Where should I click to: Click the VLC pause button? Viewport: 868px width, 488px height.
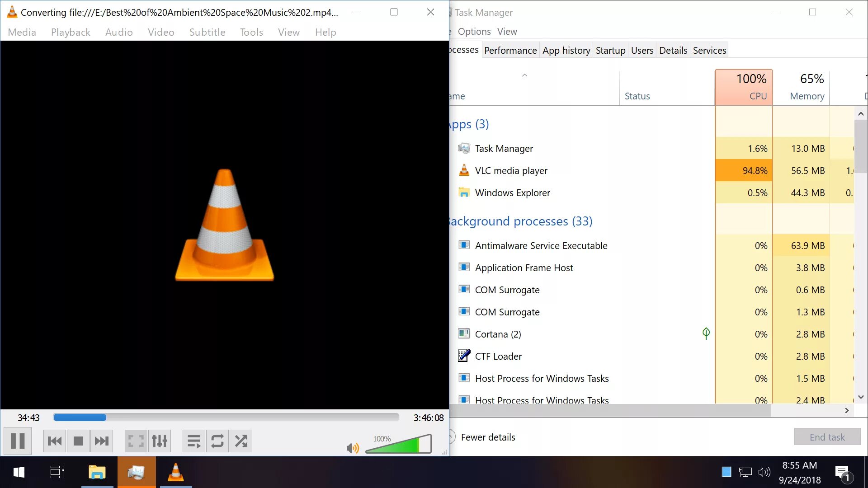19,441
